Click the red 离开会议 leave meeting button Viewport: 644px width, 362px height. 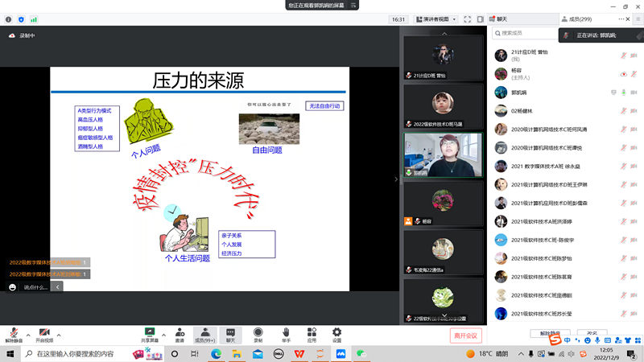[x=465, y=335]
